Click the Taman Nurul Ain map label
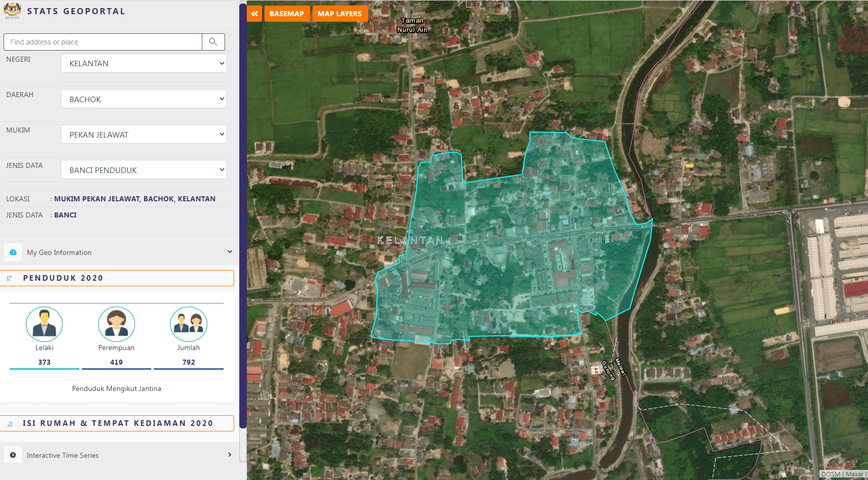 point(412,25)
